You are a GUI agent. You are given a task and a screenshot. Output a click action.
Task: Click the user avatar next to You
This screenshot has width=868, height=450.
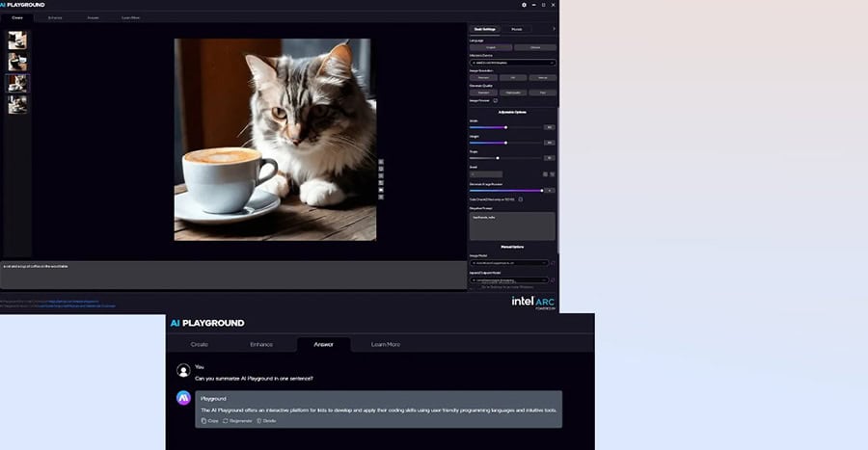coord(183,370)
